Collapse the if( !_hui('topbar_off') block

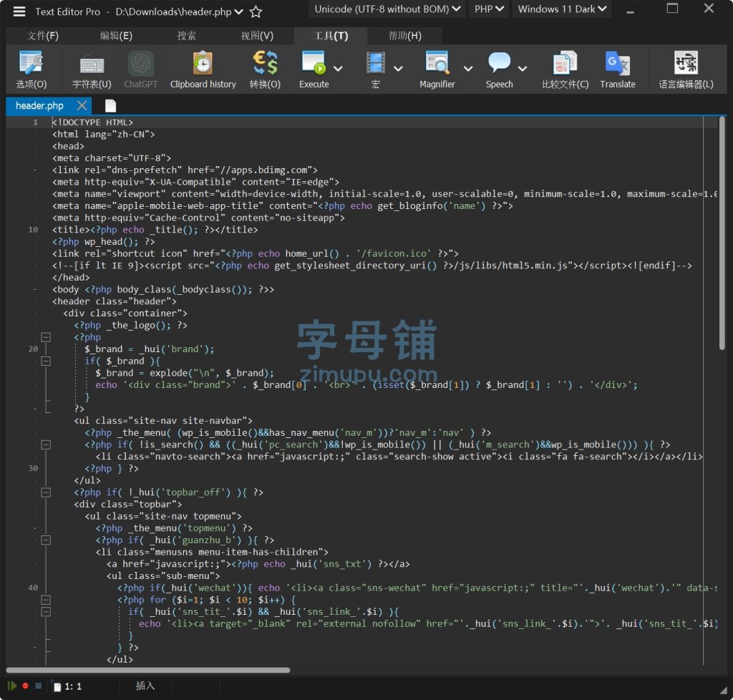[x=46, y=492]
